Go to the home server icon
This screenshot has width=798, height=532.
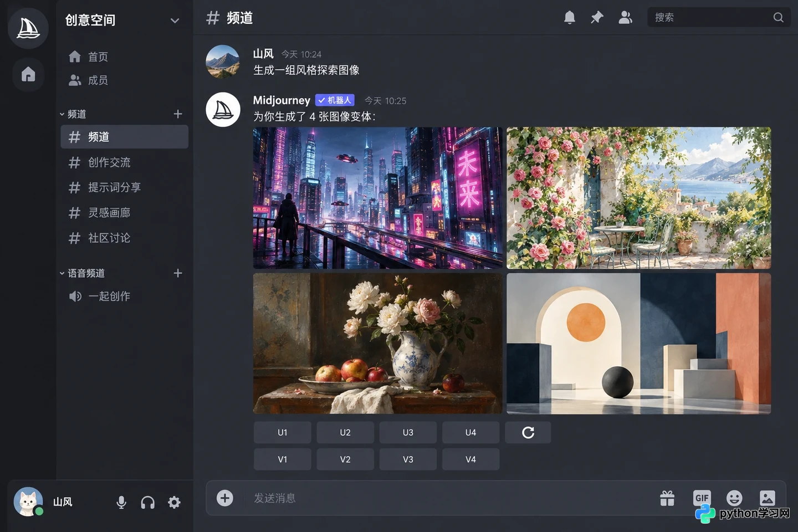click(28, 74)
